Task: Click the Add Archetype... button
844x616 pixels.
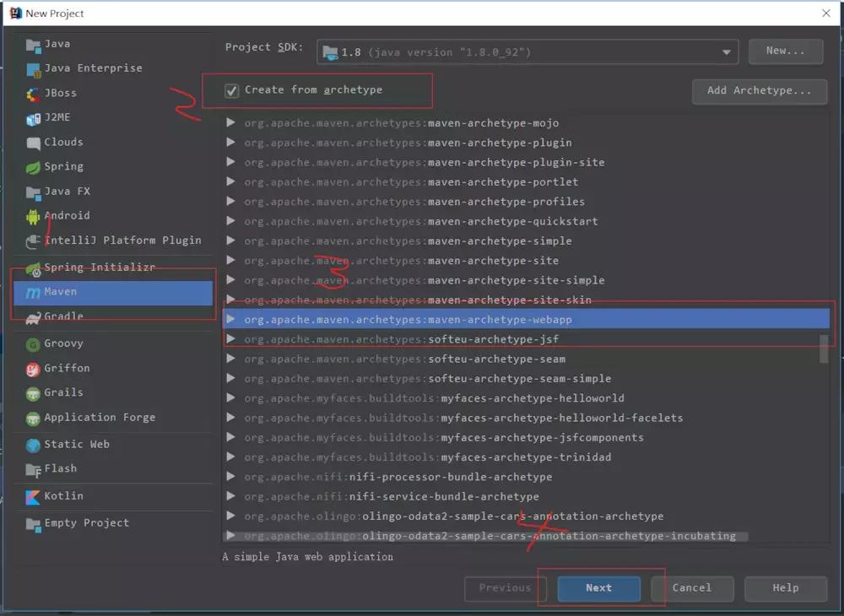Action: [760, 91]
